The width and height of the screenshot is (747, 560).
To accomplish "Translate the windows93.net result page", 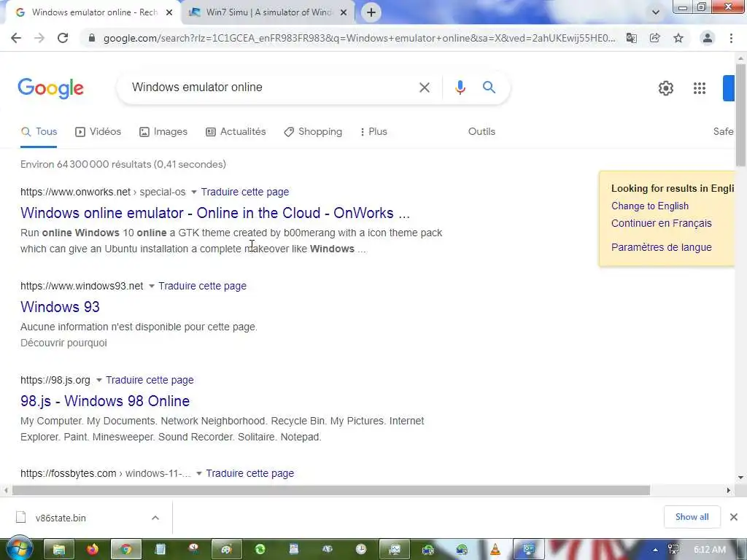I will [x=203, y=286].
